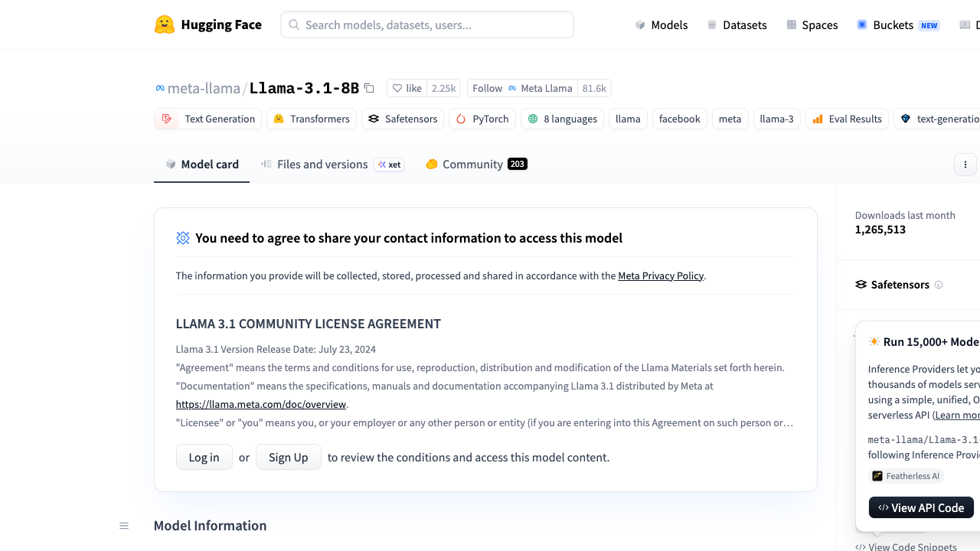
Task: Click the gated-access icon next to the heading
Action: [183, 238]
